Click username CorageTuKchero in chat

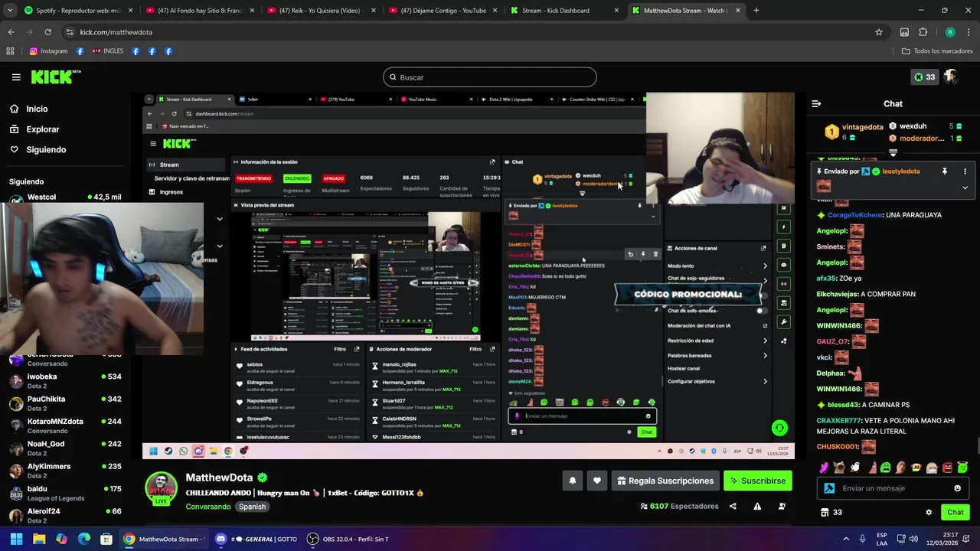click(x=855, y=215)
